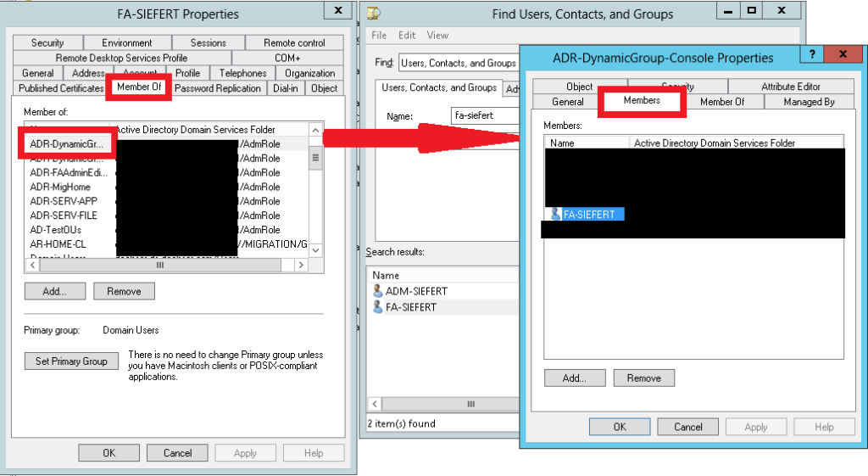
Task: Click the help question mark button in ADR-DynamicGroup-Console title bar
Action: pos(811,54)
